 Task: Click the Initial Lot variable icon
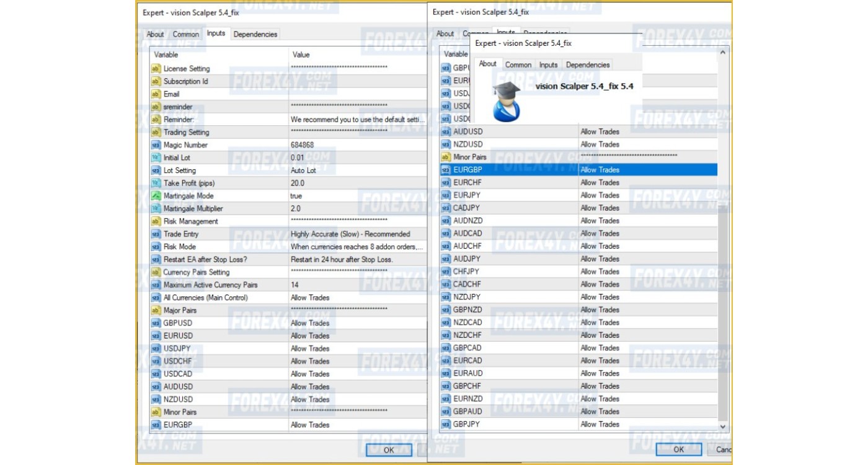click(156, 157)
